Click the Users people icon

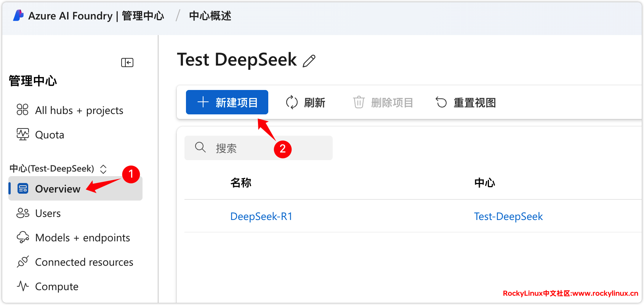point(22,213)
